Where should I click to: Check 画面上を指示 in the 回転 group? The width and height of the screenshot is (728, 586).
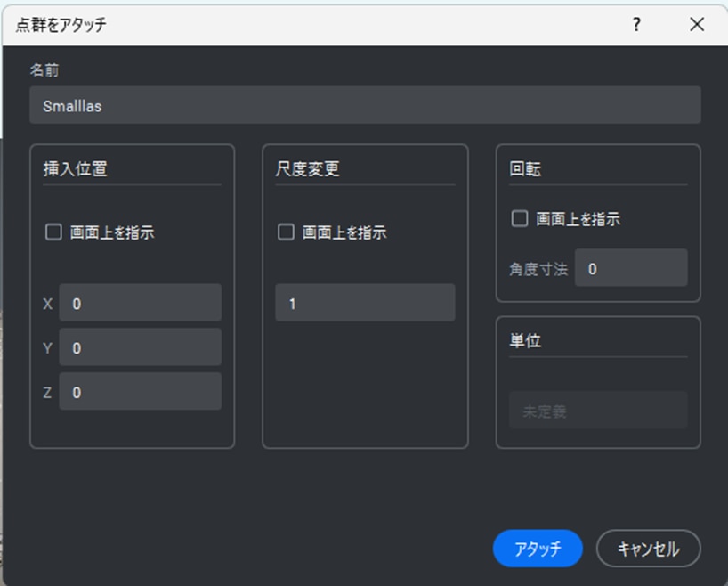pyautogui.click(x=520, y=219)
